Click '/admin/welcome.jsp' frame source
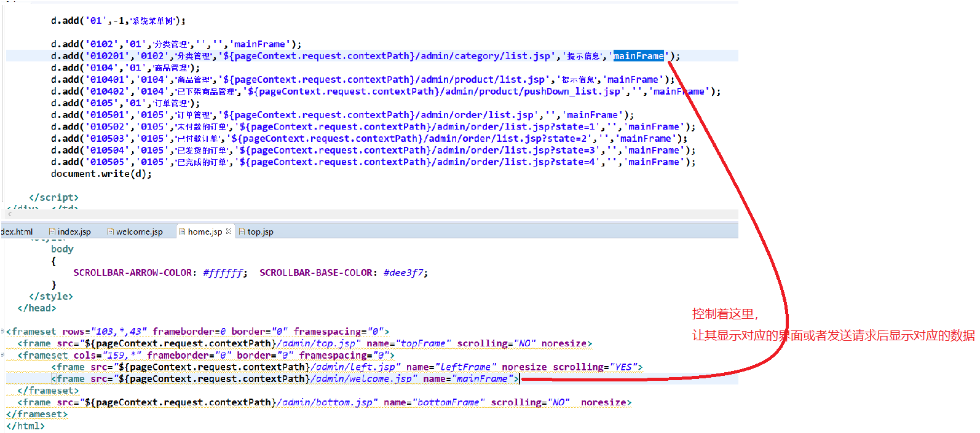 (362, 379)
